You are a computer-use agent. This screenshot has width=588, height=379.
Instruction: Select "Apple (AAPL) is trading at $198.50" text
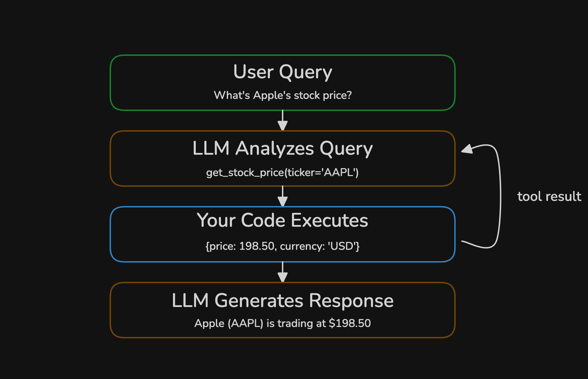click(x=283, y=323)
